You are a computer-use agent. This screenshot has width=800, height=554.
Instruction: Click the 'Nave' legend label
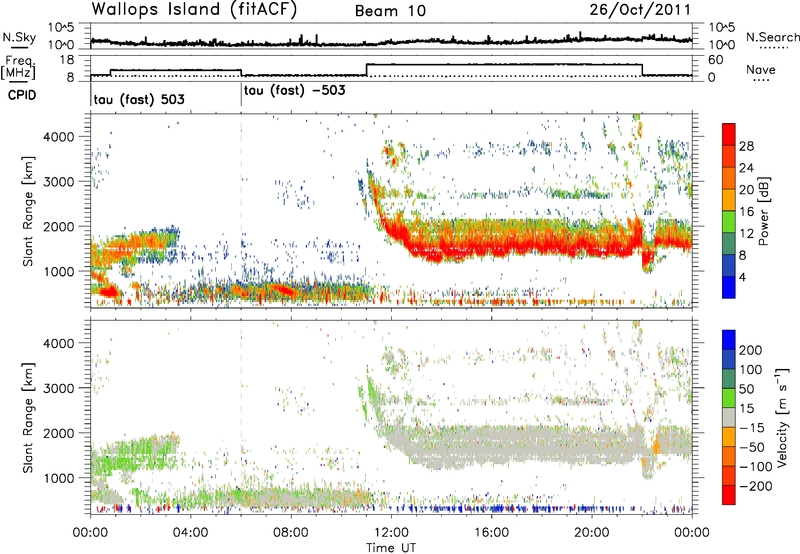pos(761,70)
